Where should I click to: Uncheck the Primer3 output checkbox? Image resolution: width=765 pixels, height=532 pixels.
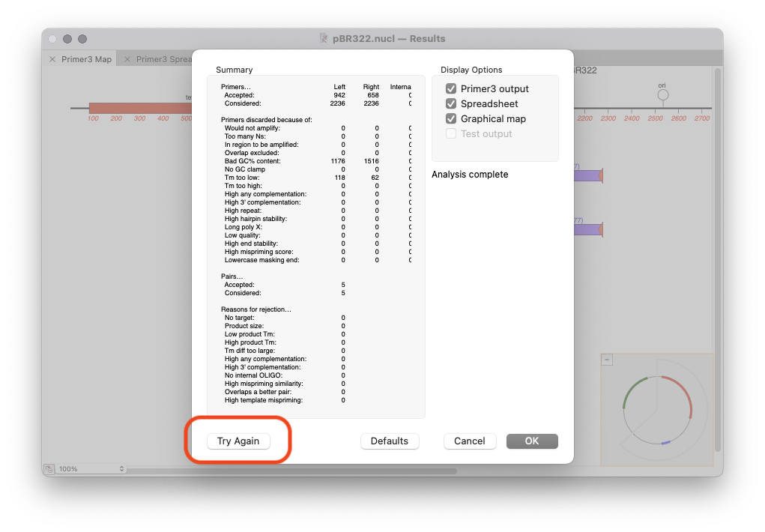point(451,89)
